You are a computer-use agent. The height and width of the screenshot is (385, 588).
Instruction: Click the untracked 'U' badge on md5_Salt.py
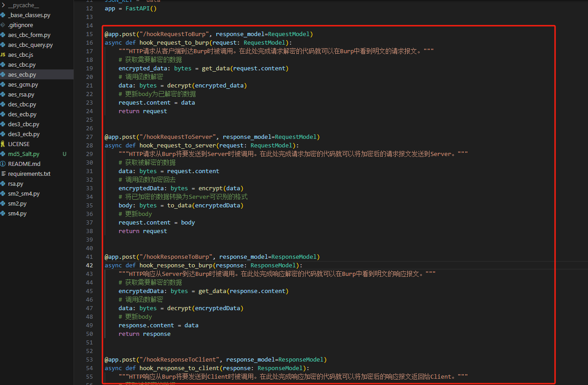[x=65, y=154]
